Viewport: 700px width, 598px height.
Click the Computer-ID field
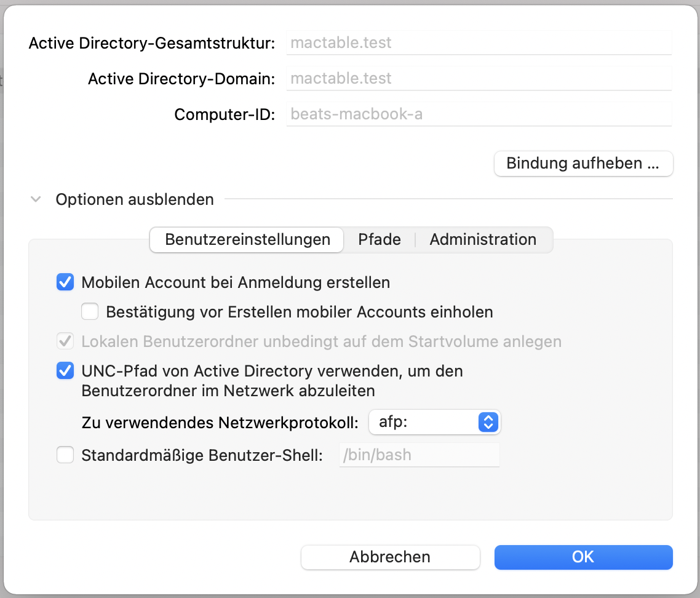[479, 114]
